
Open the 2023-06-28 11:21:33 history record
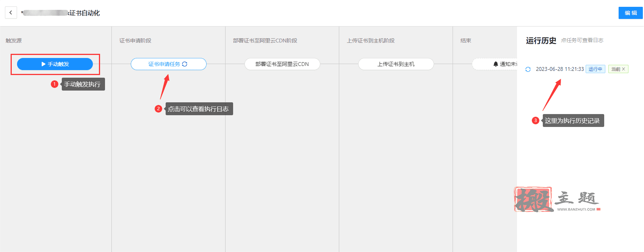click(x=559, y=69)
